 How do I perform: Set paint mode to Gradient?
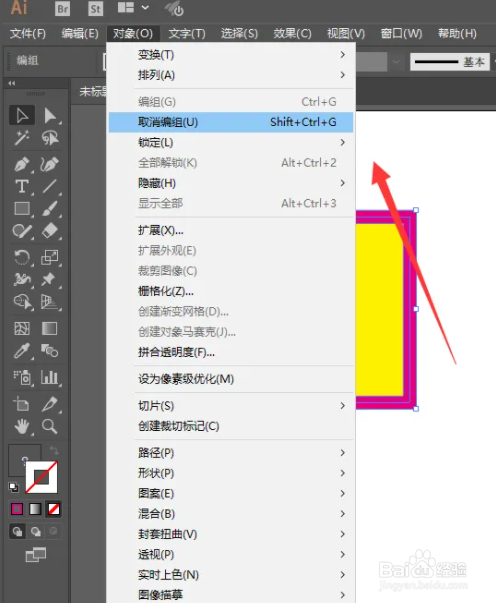tap(35, 509)
